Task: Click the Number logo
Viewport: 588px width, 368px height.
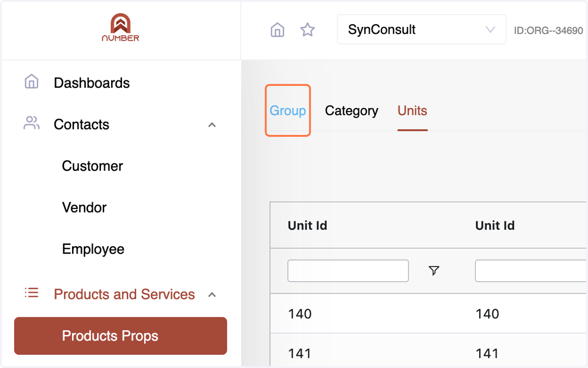Action: tap(121, 27)
